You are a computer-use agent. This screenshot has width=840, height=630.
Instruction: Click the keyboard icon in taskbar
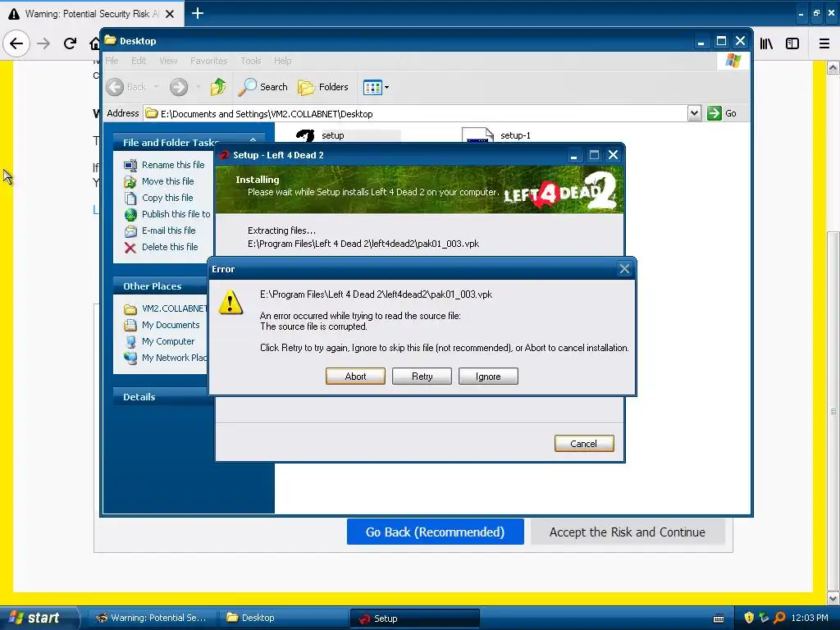(719, 619)
